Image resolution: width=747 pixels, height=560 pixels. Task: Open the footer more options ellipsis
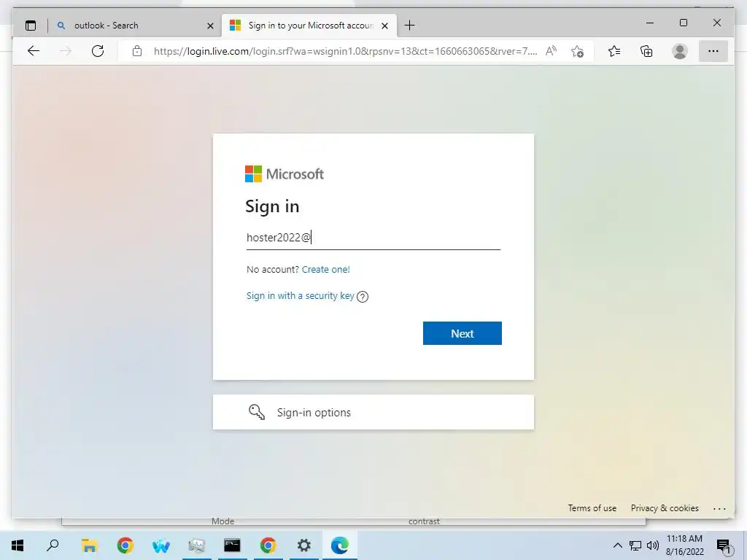tap(719, 508)
